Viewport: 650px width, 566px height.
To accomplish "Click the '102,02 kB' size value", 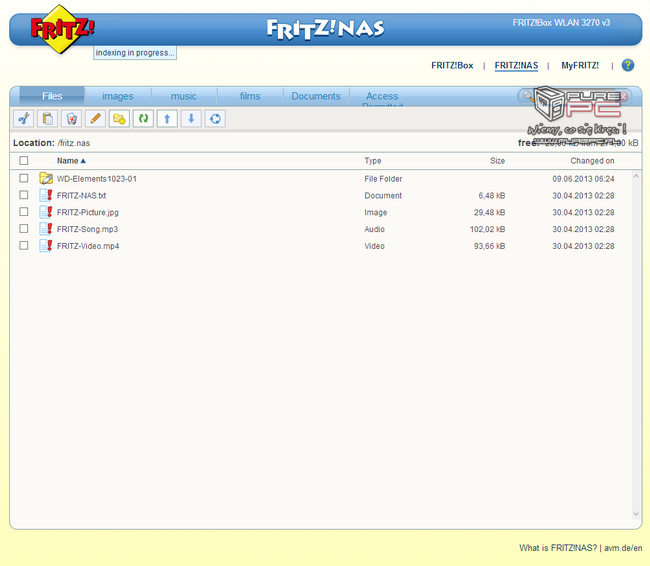I will [x=487, y=229].
